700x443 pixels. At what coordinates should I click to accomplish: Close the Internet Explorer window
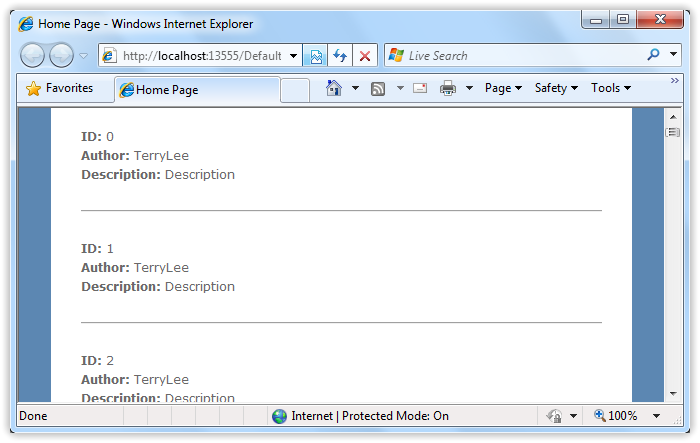pyautogui.click(x=660, y=19)
